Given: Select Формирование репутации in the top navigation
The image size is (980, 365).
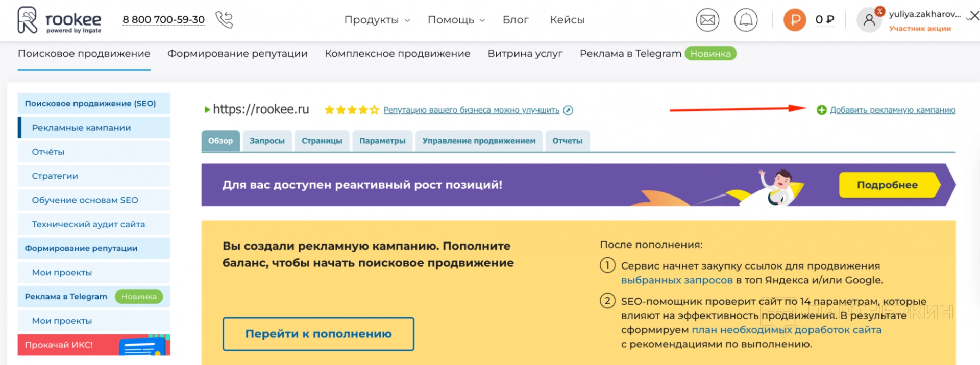Looking at the screenshot, I should tap(237, 54).
